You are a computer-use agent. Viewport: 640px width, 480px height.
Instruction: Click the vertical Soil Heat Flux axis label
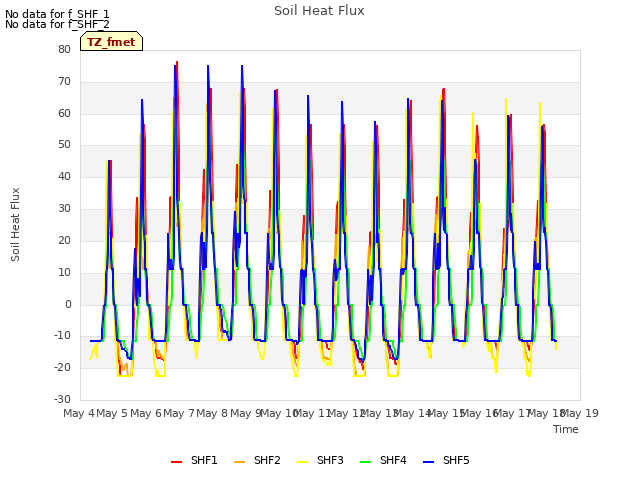coord(15,224)
